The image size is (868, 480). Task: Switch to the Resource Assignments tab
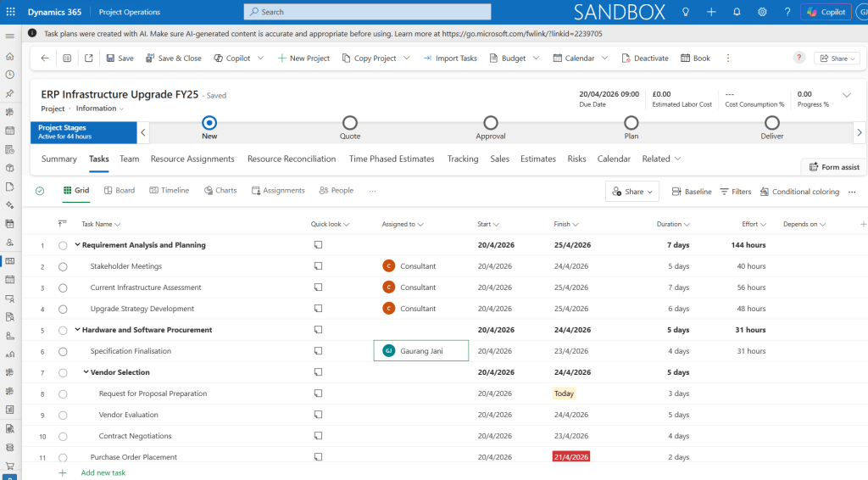(x=192, y=159)
